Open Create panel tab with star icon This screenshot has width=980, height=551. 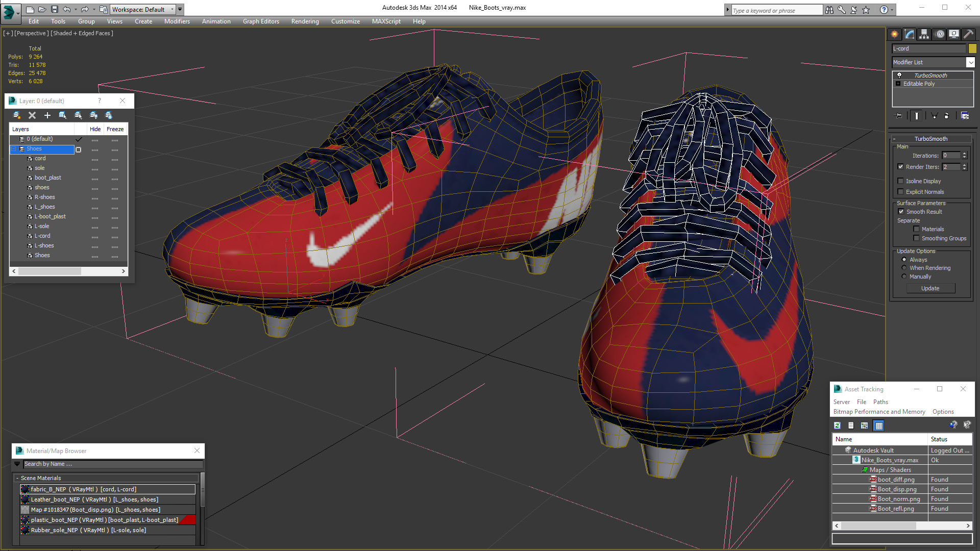[x=895, y=34]
